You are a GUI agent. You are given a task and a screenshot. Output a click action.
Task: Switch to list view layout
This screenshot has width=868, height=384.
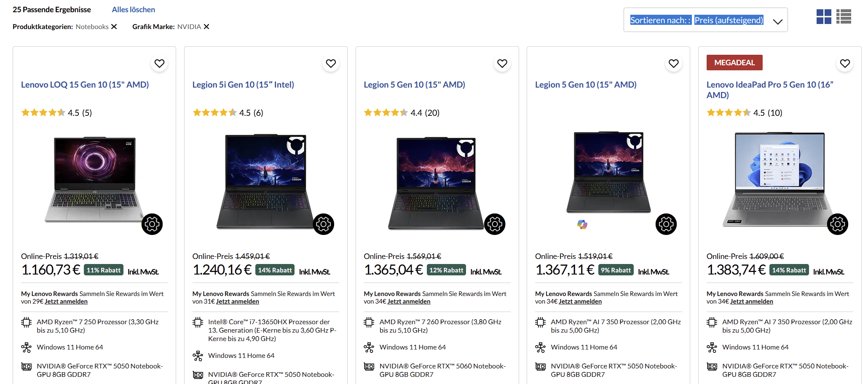pos(844,17)
